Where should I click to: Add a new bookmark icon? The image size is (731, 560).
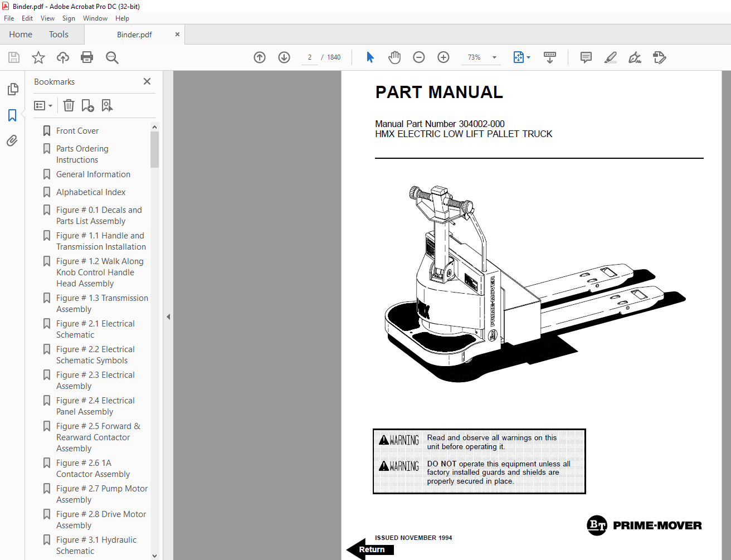point(87,105)
